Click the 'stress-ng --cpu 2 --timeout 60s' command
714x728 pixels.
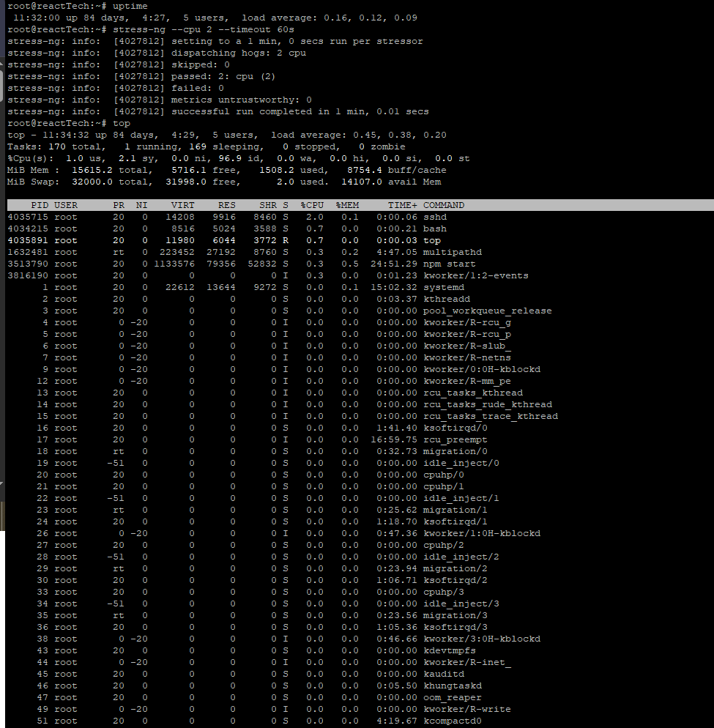(x=204, y=29)
